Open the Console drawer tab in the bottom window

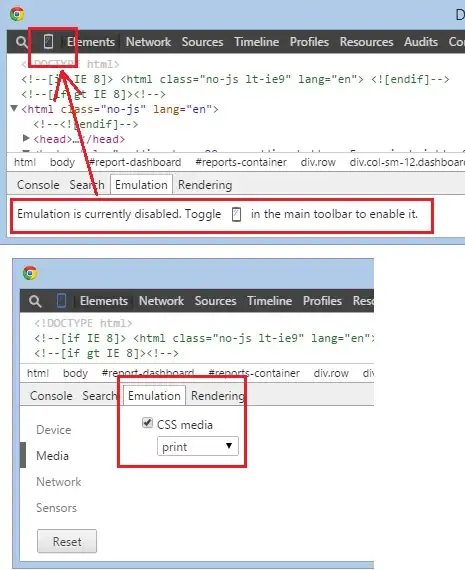click(x=51, y=396)
